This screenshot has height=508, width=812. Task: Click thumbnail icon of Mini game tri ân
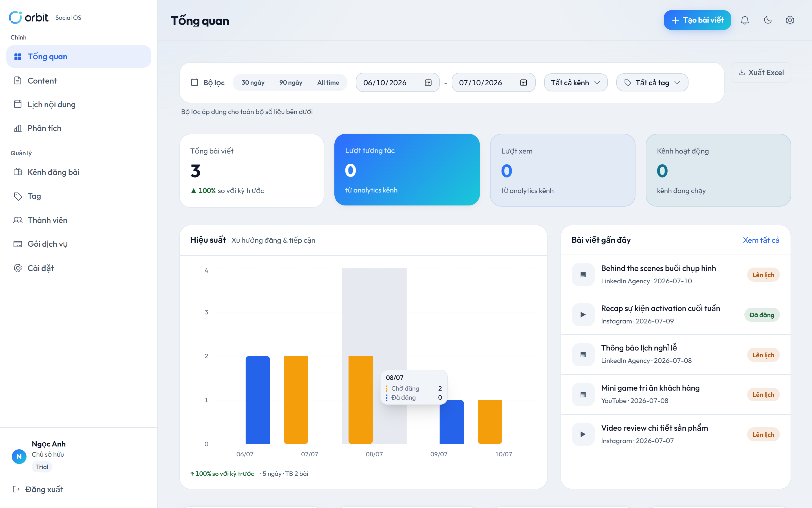click(x=583, y=395)
